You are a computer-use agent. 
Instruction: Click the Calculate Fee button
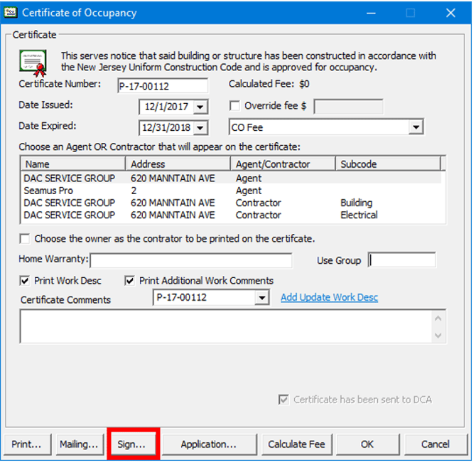(x=296, y=444)
